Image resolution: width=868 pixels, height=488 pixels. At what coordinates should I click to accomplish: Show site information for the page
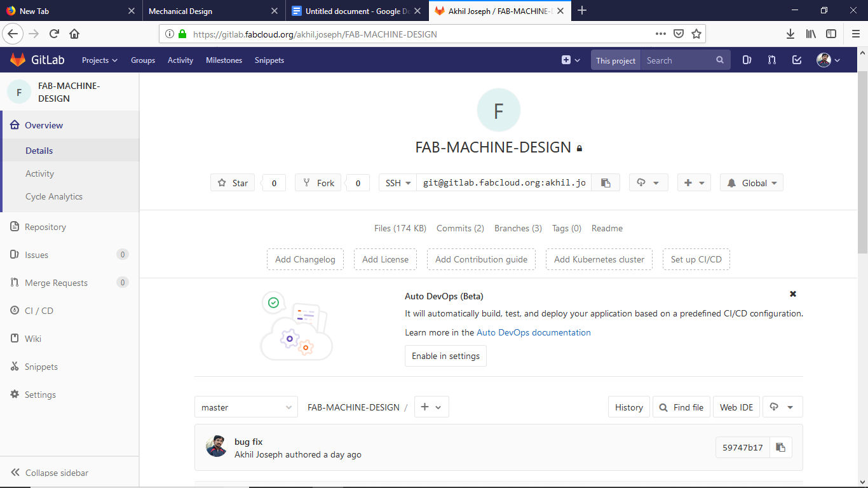pyautogui.click(x=170, y=34)
